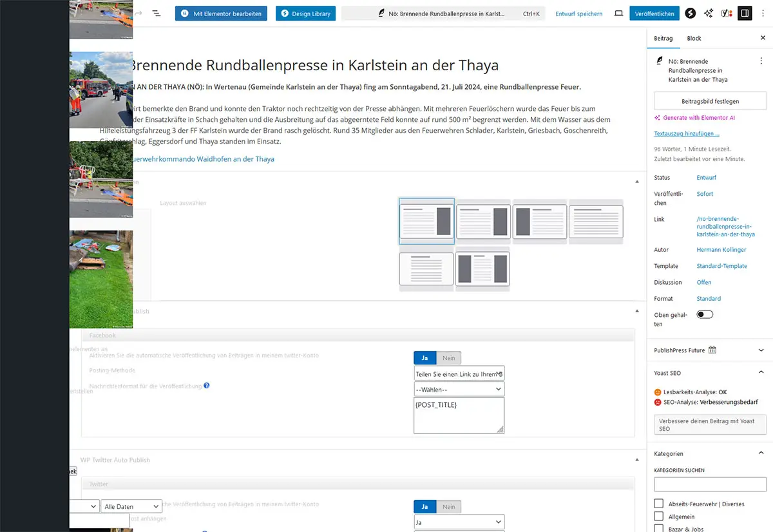The height and width of the screenshot is (532, 773).
Task: Tick the Allgemein category checkbox
Action: (x=658, y=517)
